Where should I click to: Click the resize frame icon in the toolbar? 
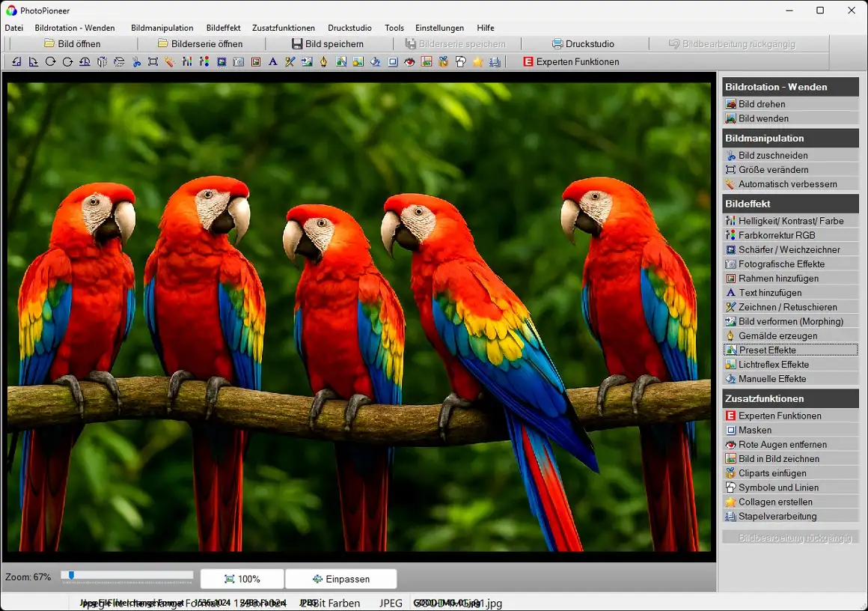click(x=153, y=62)
